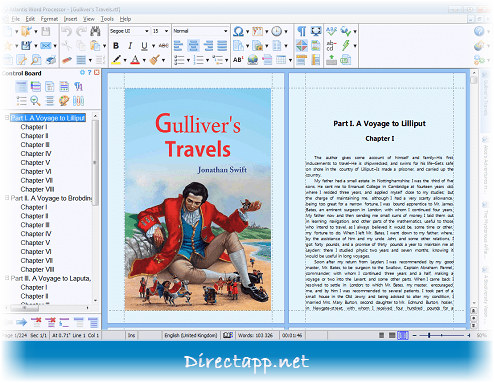Toggle Bold formatting
Viewport: 494px width, 383px height.
116,46
